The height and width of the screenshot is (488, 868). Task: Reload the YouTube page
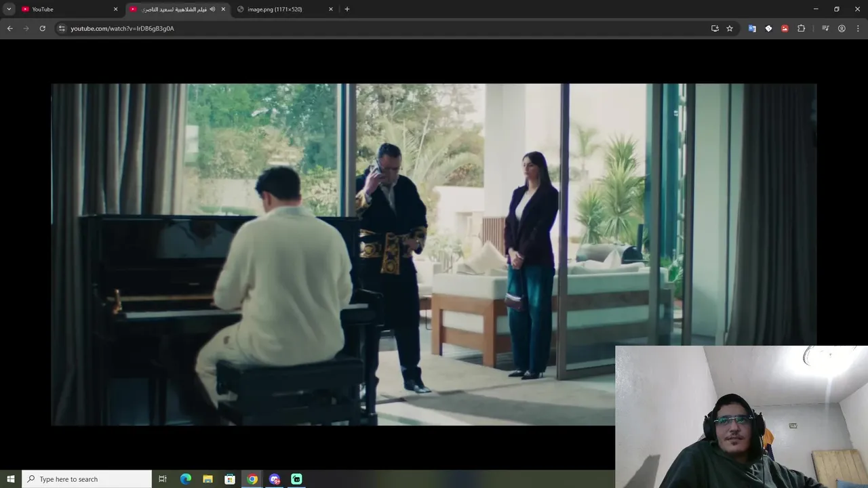[42, 28]
